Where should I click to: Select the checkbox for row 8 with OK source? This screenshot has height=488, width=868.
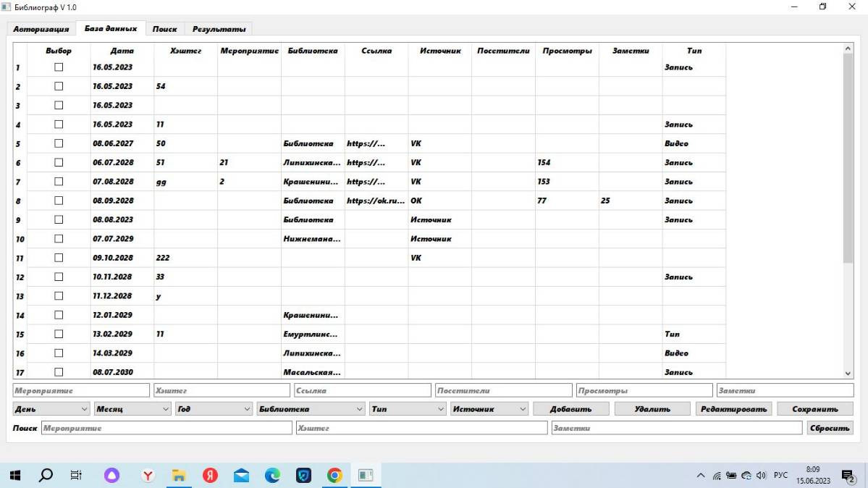[58, 200]
